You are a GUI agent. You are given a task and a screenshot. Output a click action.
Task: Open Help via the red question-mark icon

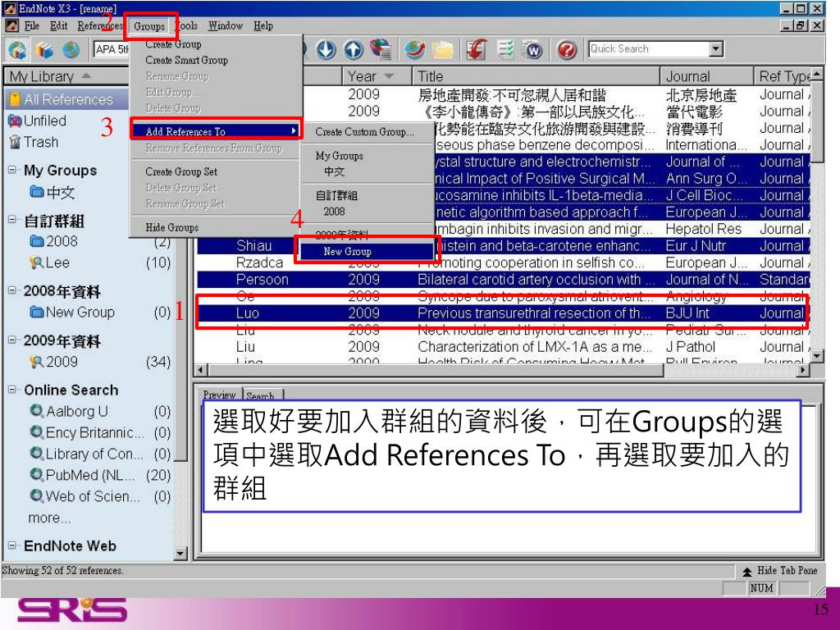pyautogui.click(x=567, y=50)
